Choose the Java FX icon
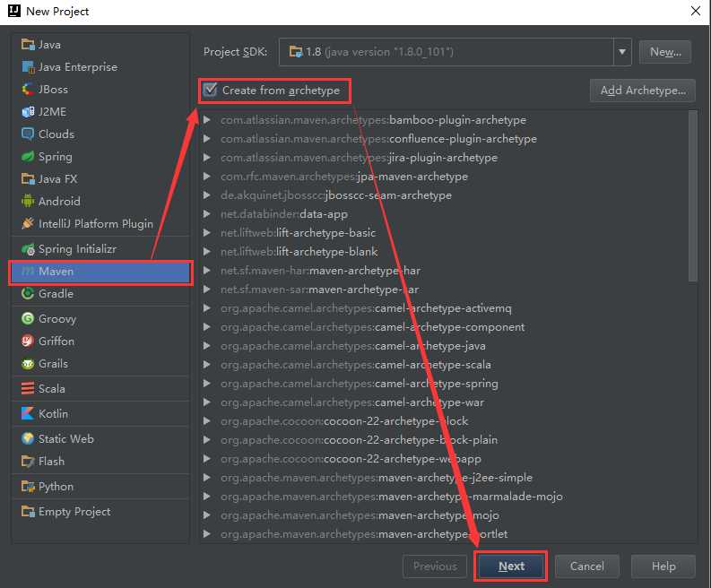Image resolution: width=711 pixels, height=588 pixels. 28,178
